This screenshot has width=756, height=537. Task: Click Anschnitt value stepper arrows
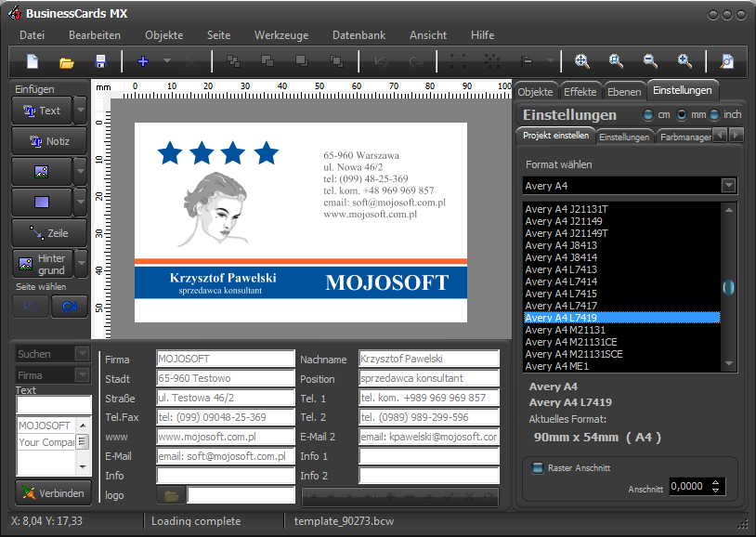pos(715,486)
